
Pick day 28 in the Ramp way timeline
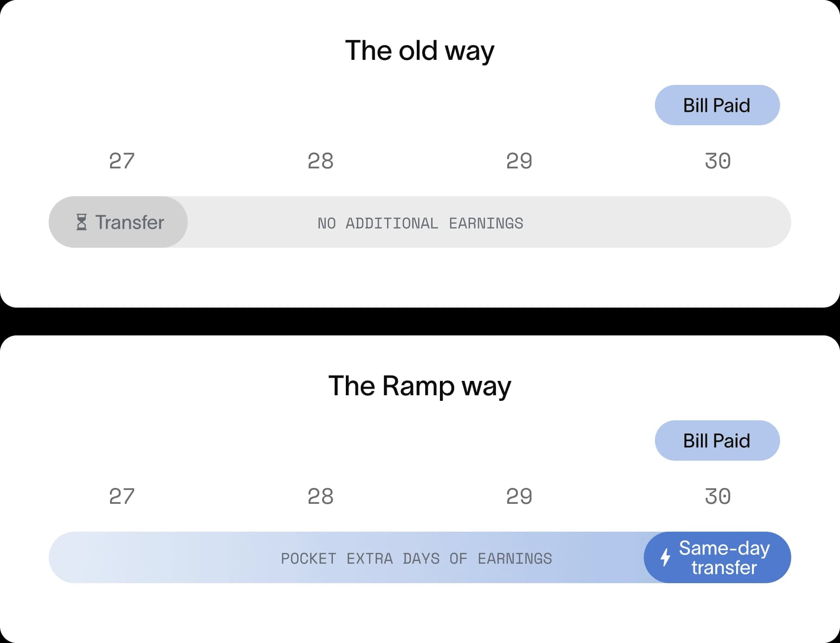click(320, 496)
